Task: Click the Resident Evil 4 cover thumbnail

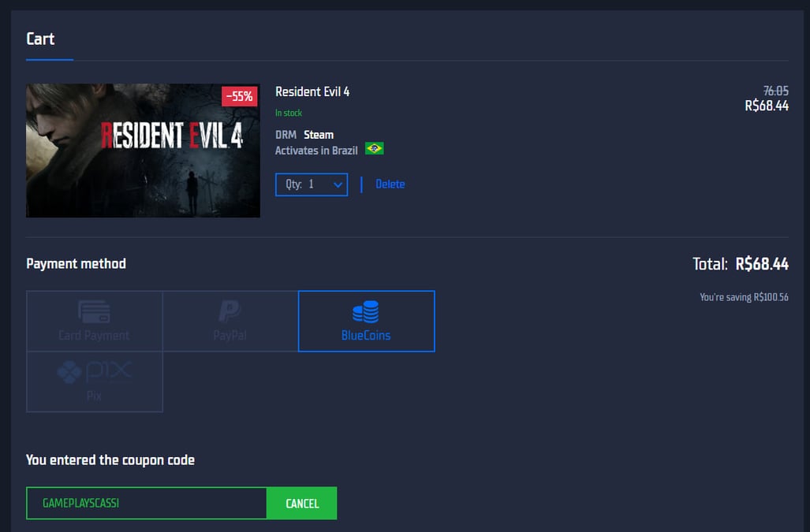Action: click(x=143, y=151)
